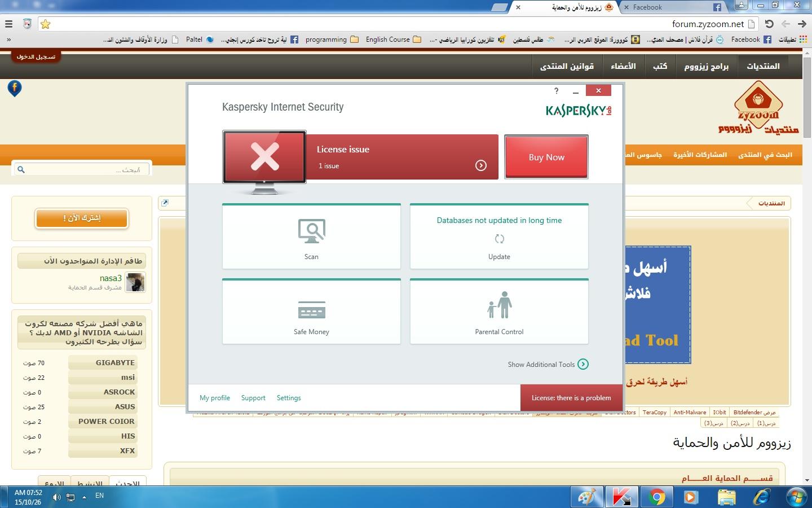The height and width of the screenshot is (508, 812).
Task: Click the License issue red panel
Action: pos(402,157)
